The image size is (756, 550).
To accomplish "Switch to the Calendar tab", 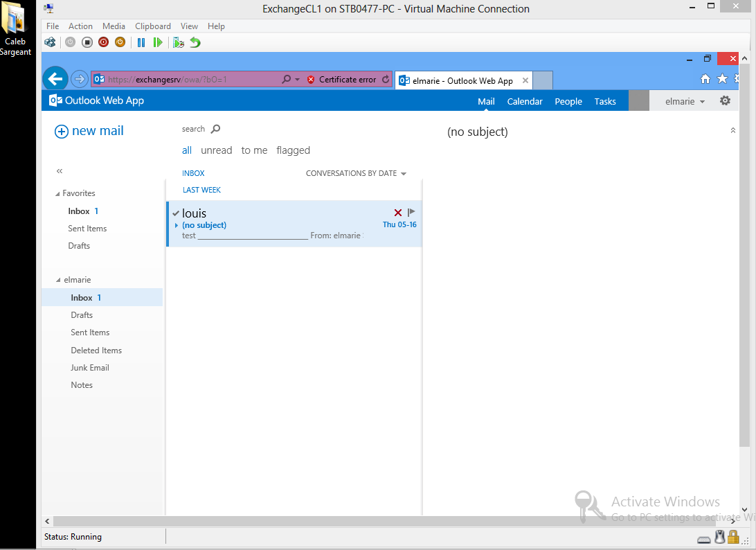I will [525, 101].
